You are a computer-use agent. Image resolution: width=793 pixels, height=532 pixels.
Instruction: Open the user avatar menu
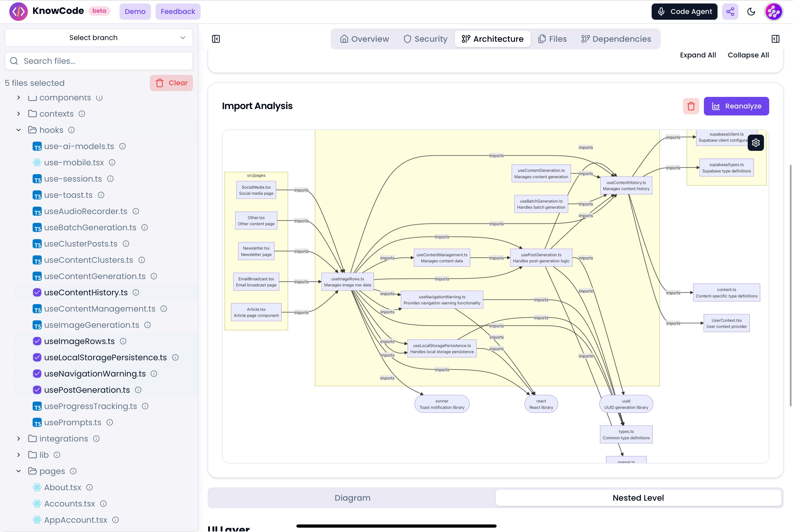(x=774, y=12)
